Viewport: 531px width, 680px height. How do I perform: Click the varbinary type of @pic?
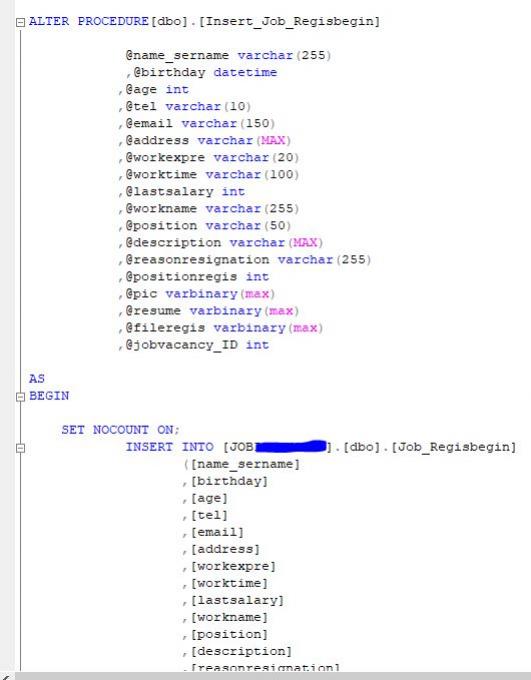click(201, 294)
